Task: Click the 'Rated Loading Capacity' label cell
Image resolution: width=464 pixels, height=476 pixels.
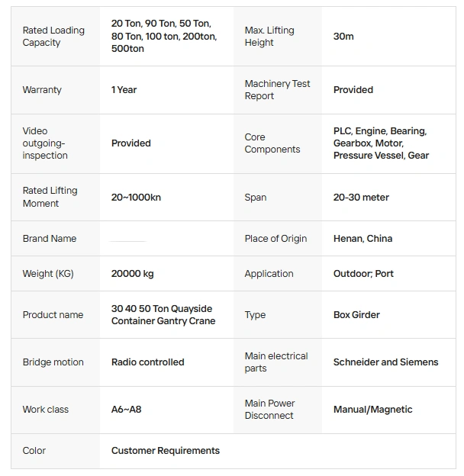Action: pos(53,37)
